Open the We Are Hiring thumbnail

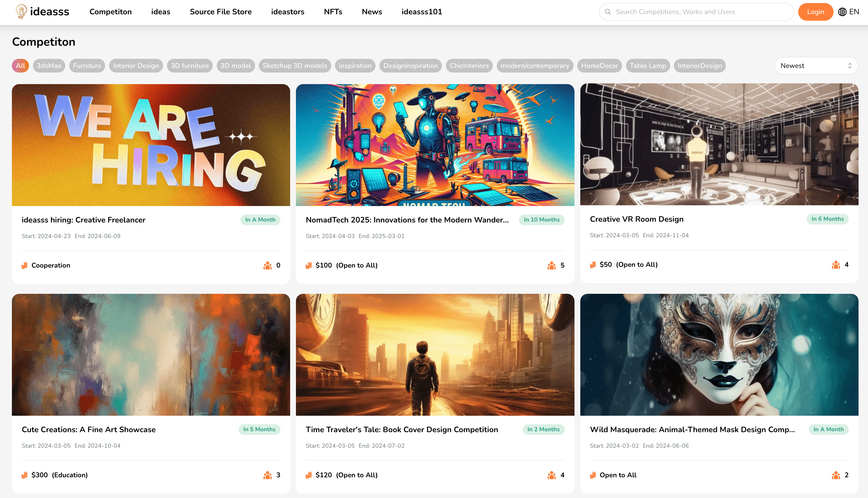pyautogui.click(x=151, y=145)
